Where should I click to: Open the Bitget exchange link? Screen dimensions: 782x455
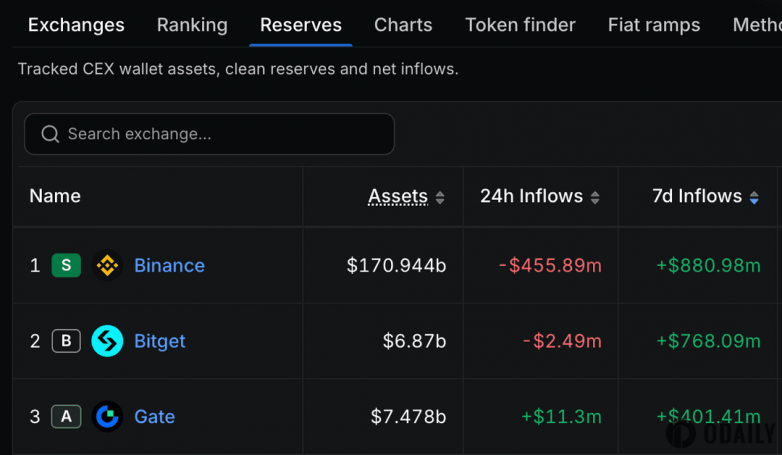pyautogui.click(x=160, y=341)
